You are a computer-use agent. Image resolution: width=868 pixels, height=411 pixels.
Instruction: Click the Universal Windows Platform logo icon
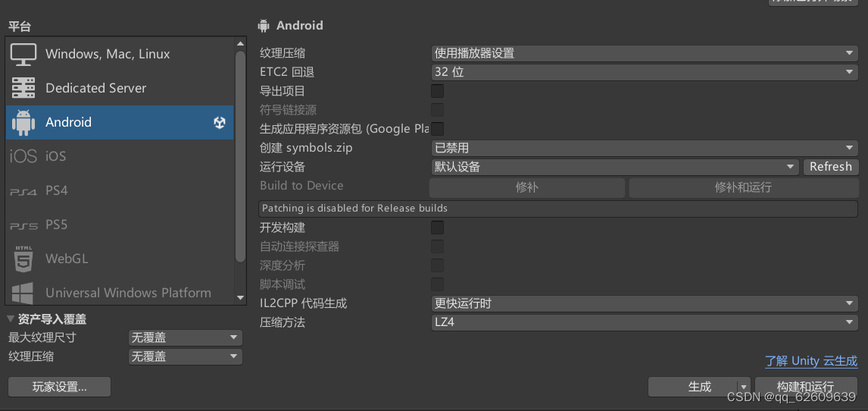(23, 293)
